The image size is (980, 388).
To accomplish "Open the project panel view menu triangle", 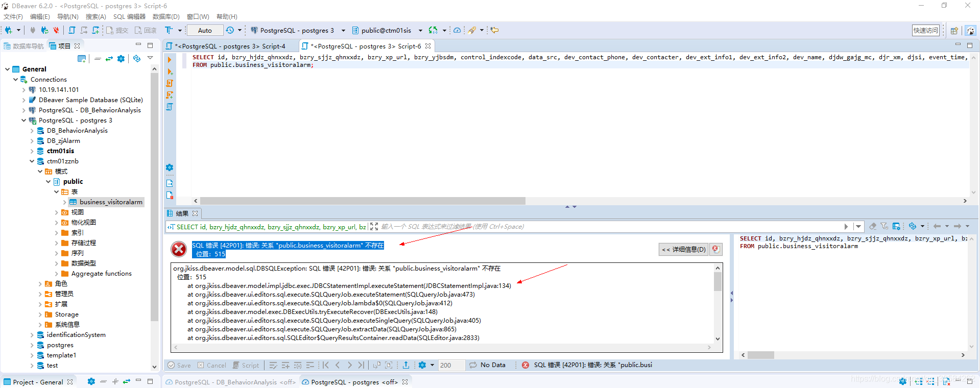I will pos(150,58).
